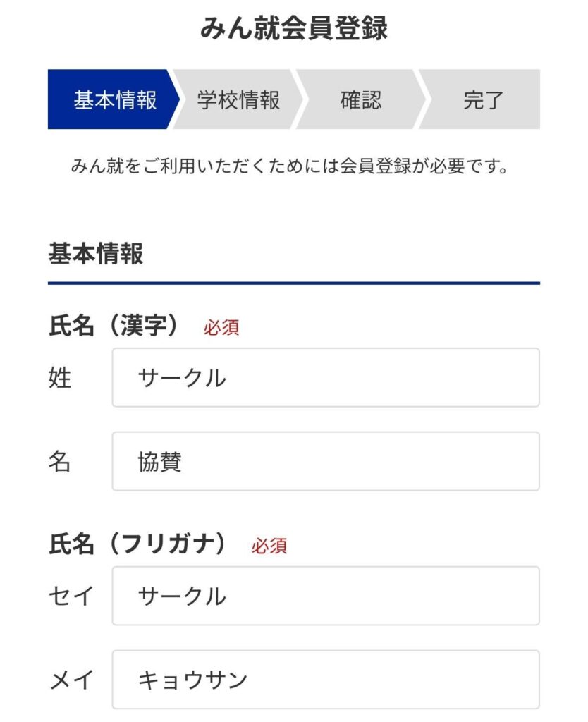
Task: Click the みん就会員登録 page title
Action: [x=294, y=27]
